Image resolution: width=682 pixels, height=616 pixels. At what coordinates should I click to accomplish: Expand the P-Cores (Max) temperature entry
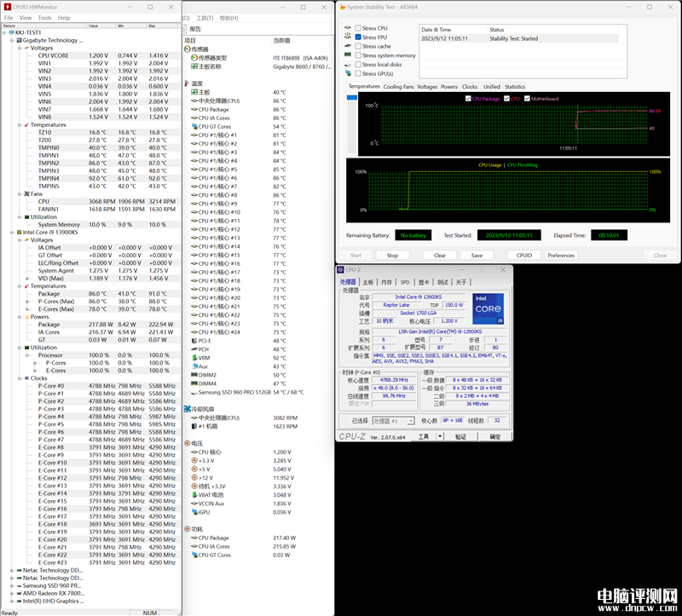[27, 302]
